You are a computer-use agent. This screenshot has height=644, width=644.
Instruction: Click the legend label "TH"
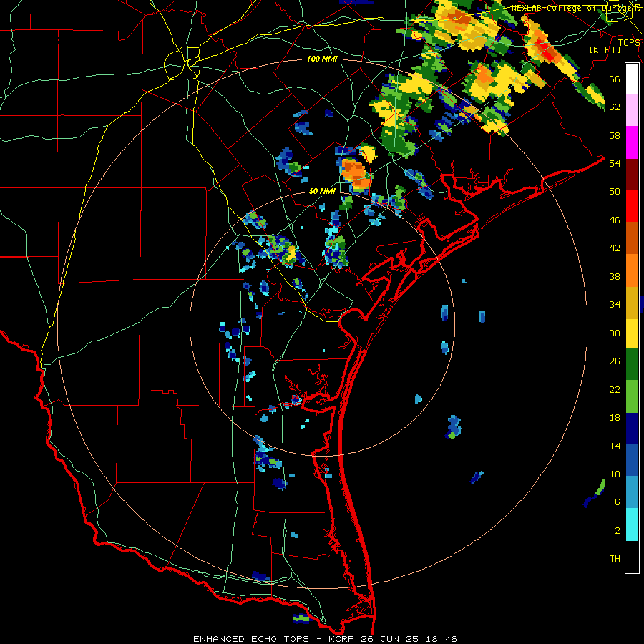click(615, 559)
